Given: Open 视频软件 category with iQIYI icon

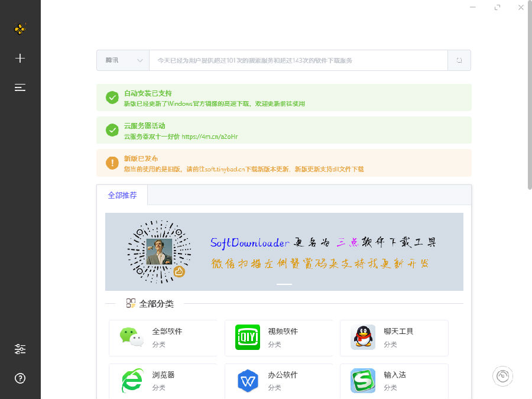Looking at the screenshot, I should (x=278, y=338).
